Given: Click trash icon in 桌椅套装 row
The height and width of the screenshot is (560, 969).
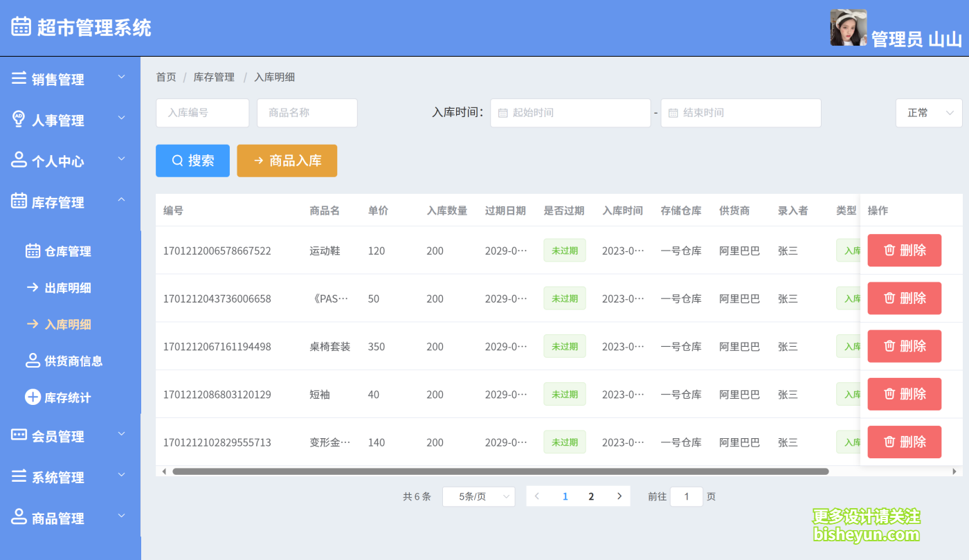Looking at the screenshot, I should pyautogui.click(x=889, y=345).
